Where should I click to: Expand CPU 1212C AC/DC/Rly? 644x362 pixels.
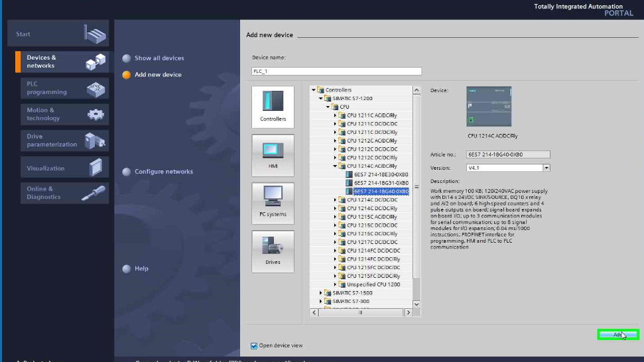[335, 141]
